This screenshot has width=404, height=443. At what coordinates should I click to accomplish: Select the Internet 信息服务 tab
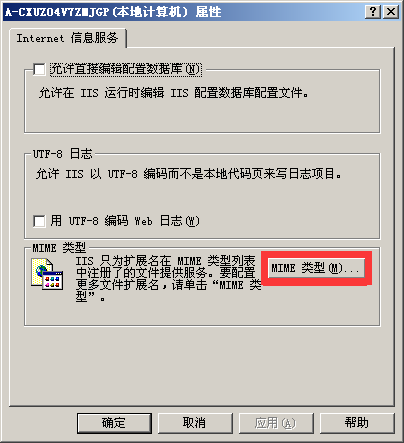[68, 38]
